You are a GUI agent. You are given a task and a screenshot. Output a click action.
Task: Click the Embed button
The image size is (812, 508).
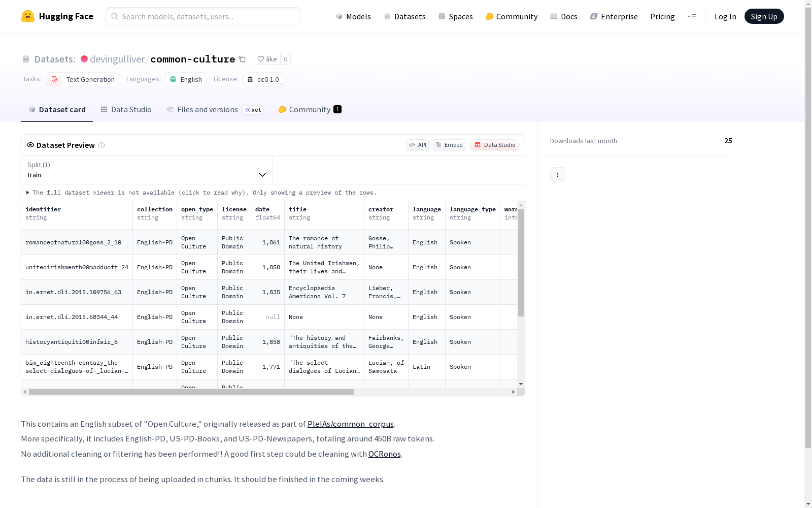(x=449, y=145)
